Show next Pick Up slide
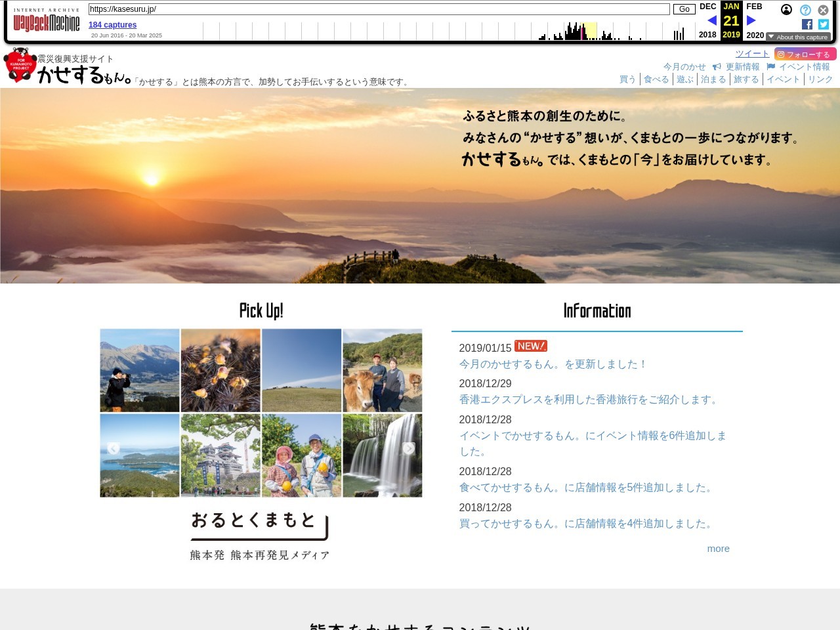The image size is (840, 630). point(408,449)
